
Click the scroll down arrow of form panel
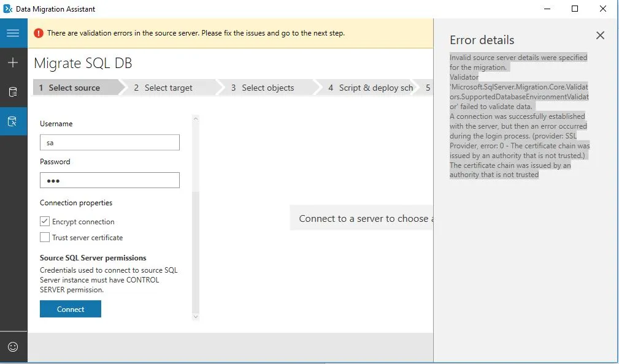point(196,317)
